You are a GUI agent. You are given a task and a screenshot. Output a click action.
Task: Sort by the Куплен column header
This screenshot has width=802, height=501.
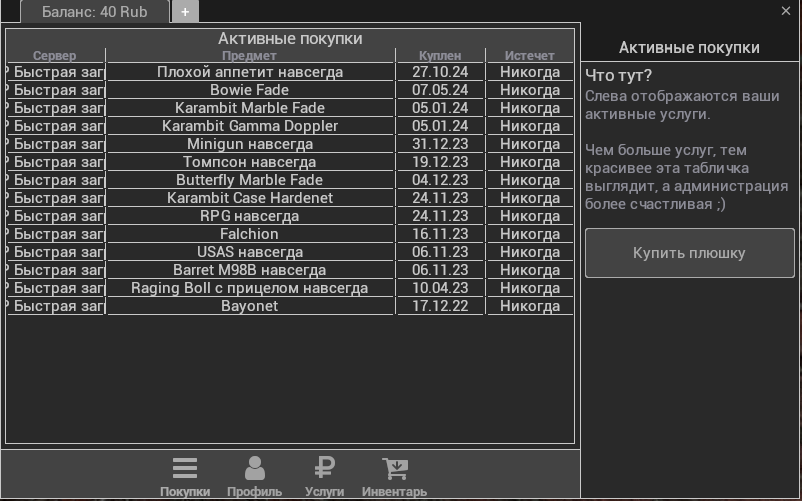pos(440,56)
